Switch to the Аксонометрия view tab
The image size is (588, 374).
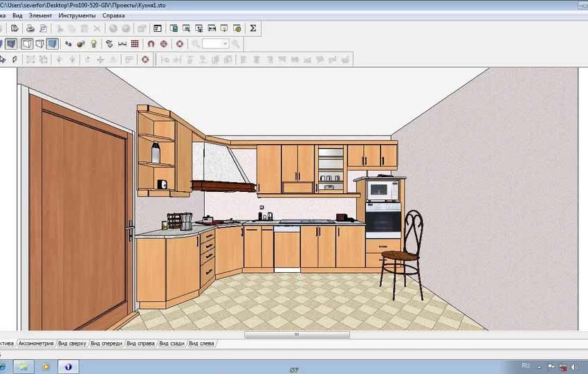(35, 343)
